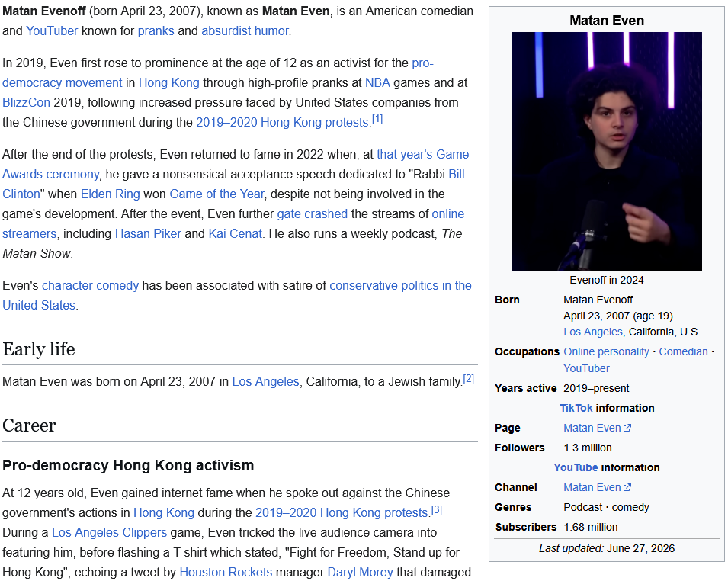Open the YouTuber occupation link in infobox
This screenshot has height=581, width=728.
point(586,368)
